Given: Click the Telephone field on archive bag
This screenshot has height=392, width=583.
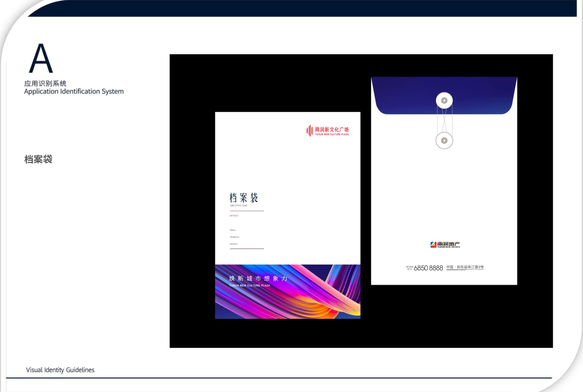Looking at the screenshot, I should click(235, 237).
